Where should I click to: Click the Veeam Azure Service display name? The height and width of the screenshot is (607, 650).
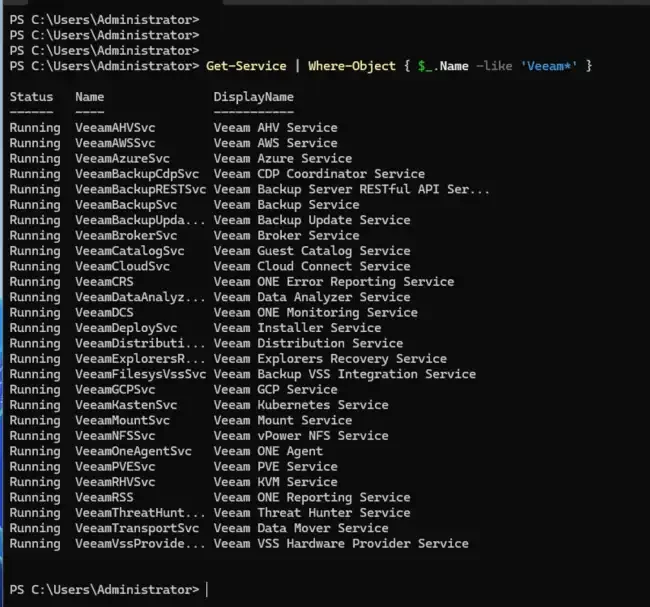pos(283,158)
